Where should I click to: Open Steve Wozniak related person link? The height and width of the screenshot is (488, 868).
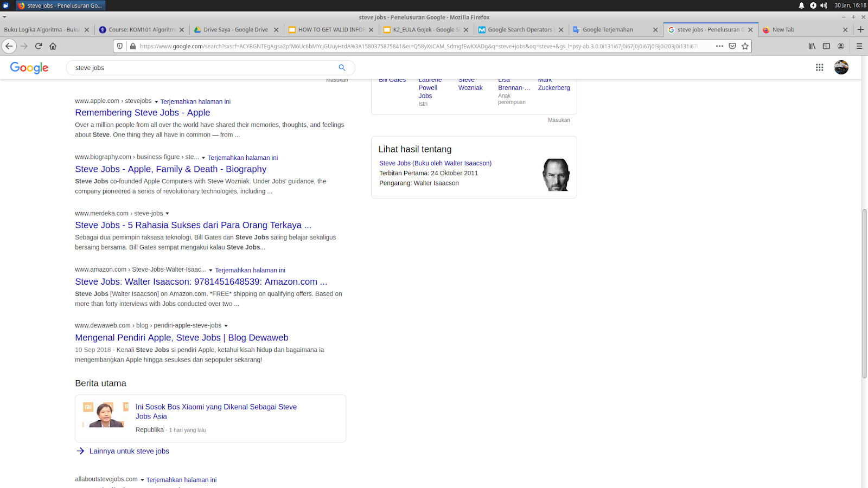tap(470, 84)
